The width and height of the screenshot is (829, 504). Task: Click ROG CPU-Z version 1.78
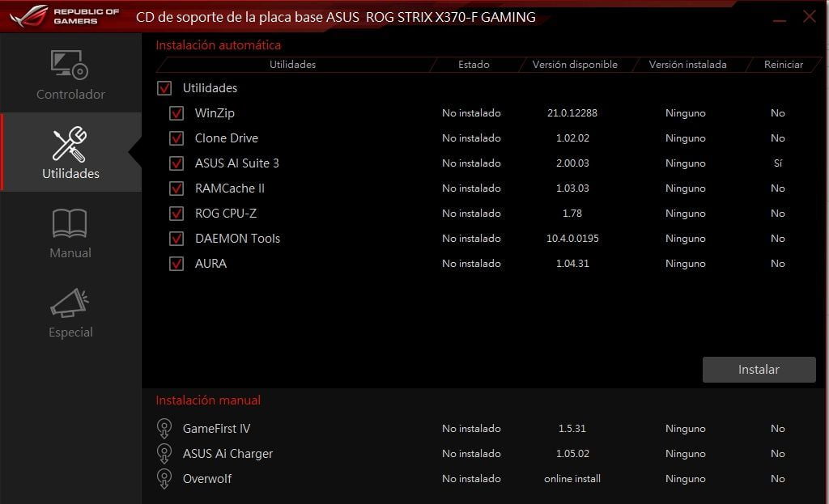[572, 214]
